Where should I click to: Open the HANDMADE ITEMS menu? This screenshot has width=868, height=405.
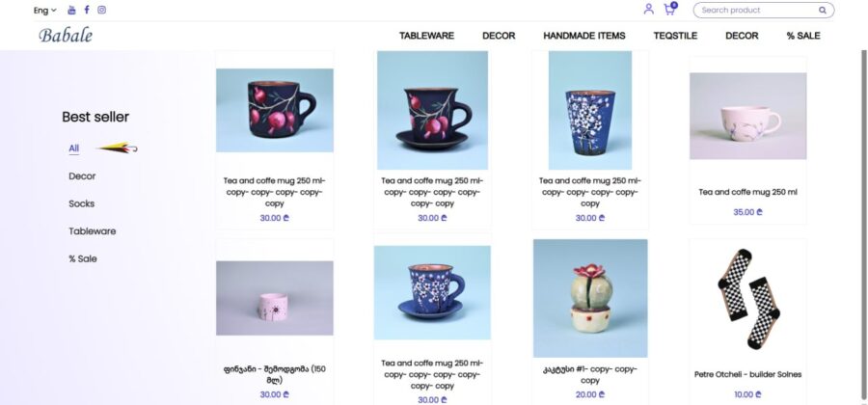pyautogui.click(x=584, y=36)
